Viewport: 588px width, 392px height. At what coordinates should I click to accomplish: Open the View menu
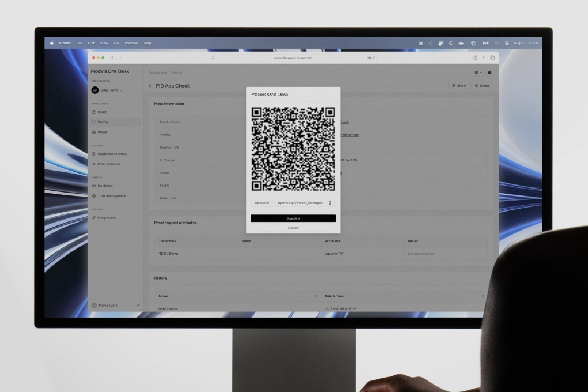point(104,43)
